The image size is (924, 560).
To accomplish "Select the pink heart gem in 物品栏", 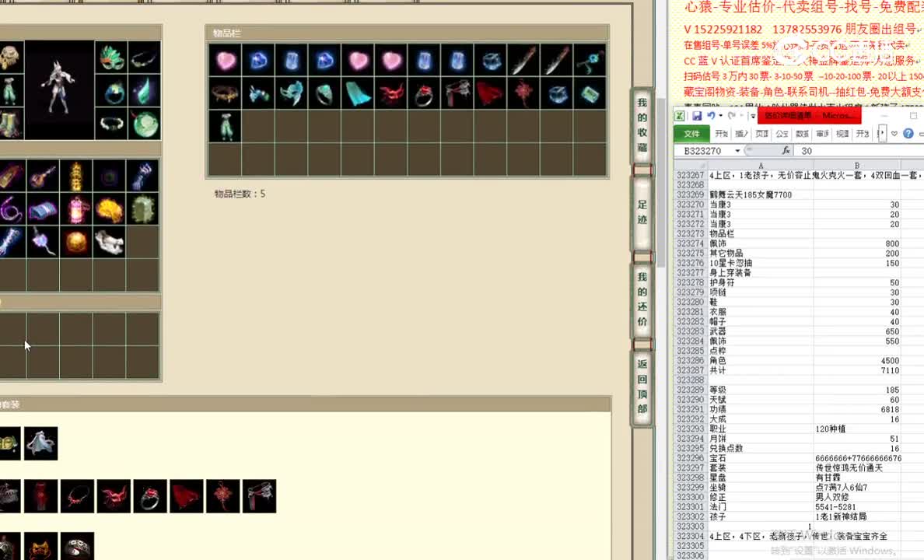I will coord(225,61).
